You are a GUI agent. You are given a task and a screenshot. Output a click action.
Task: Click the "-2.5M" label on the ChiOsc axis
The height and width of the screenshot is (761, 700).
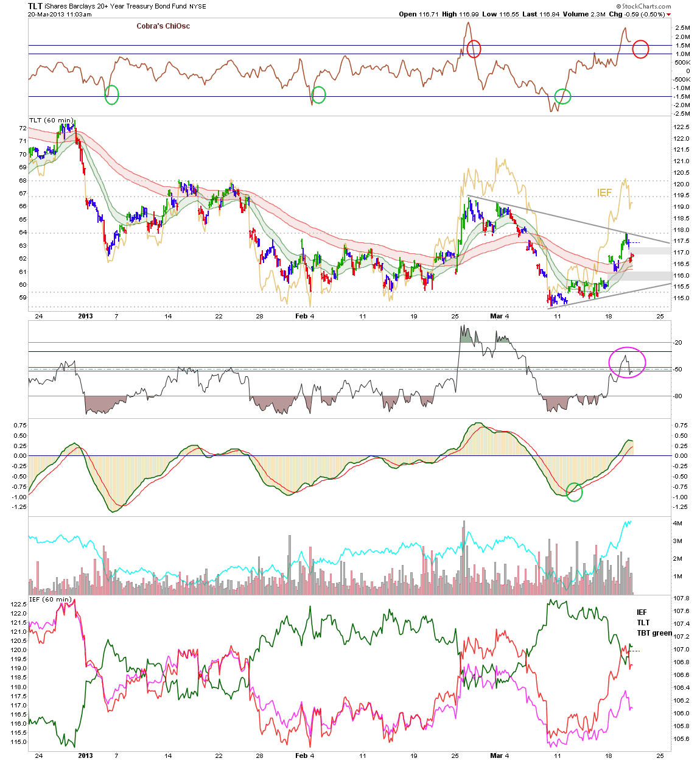[x=682, y=114]
